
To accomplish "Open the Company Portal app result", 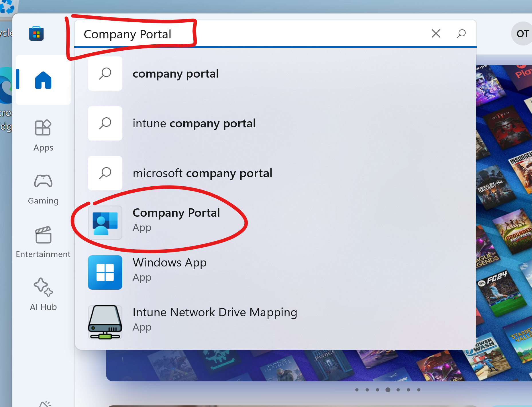I will point(275,222).
